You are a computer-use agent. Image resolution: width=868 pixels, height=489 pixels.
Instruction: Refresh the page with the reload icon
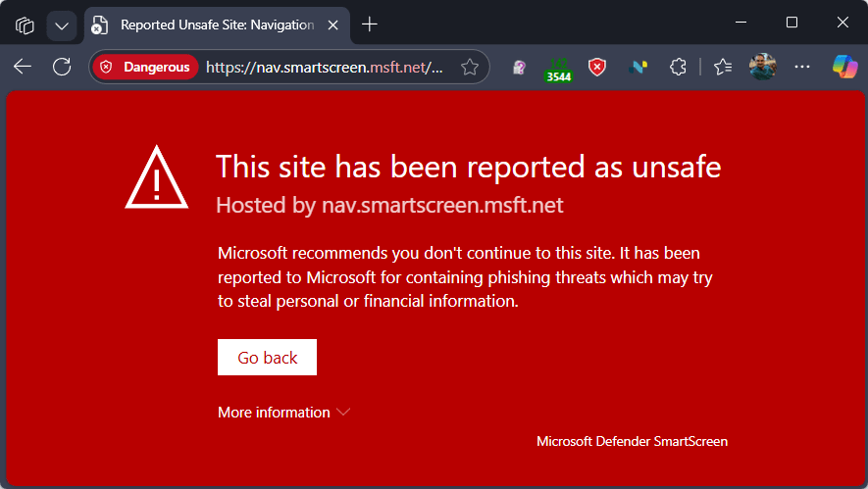[62, 67]
